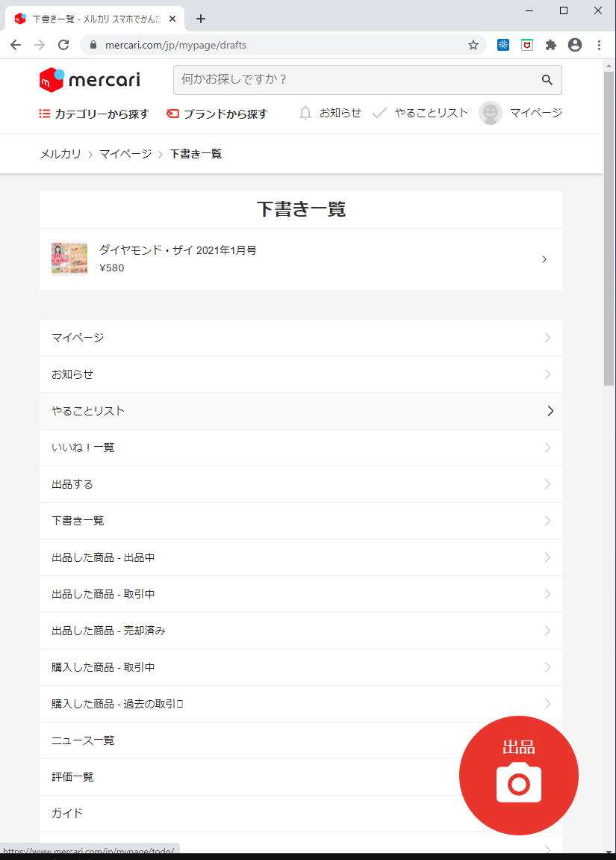Reload the page

(63, 45)
